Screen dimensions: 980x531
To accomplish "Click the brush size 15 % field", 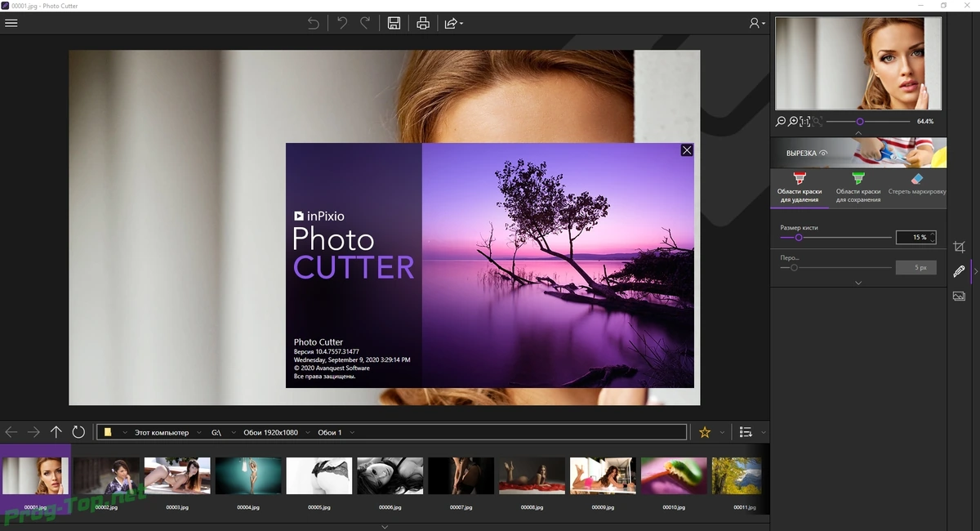I will (915, 238).
